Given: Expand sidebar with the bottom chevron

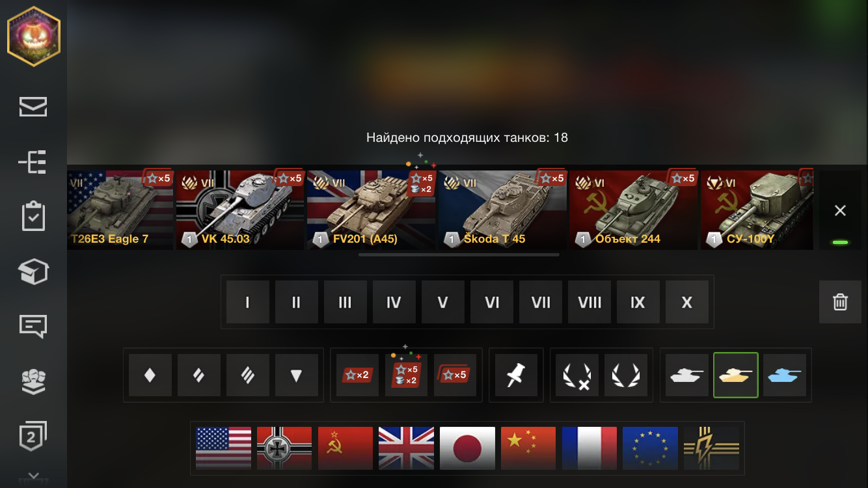Looking at the screenshot, I should (33, 477).
